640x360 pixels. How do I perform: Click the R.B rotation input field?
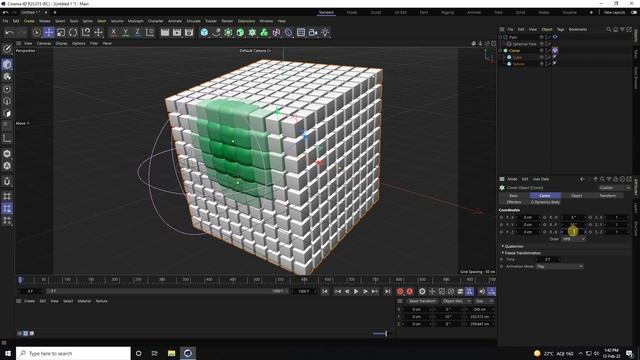click(573, 232)
